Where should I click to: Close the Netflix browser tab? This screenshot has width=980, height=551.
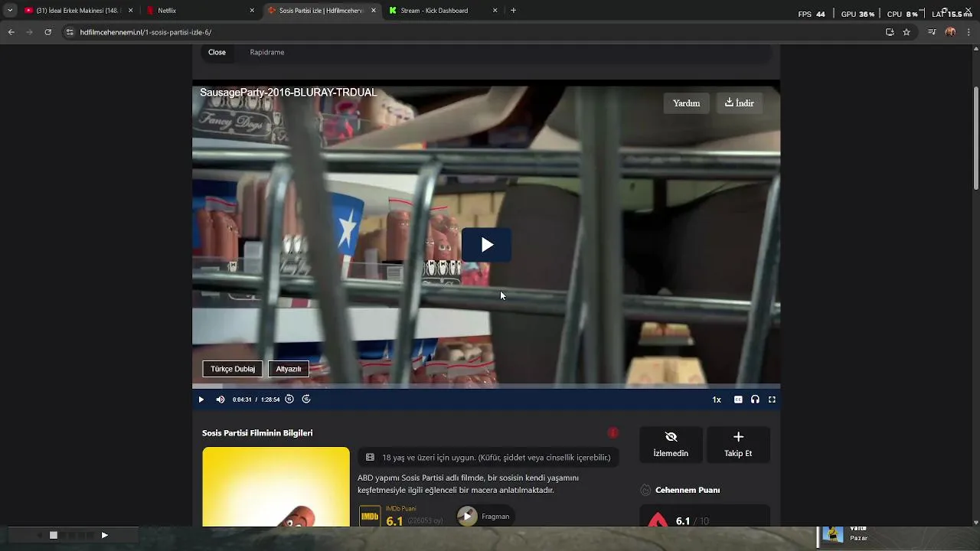pos(252,11)
